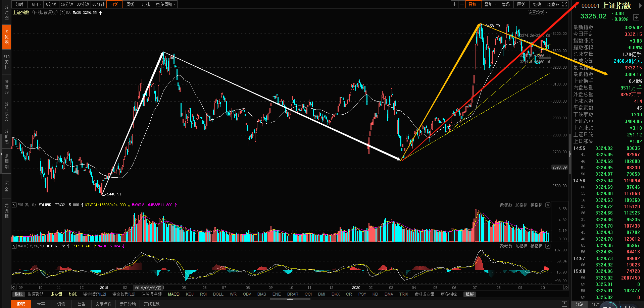Image resolution: width=644 pixels, height=308 pixels.
Task: Close the MACD indicator panel
Action: pyautogui.click(x=548, y=246)
